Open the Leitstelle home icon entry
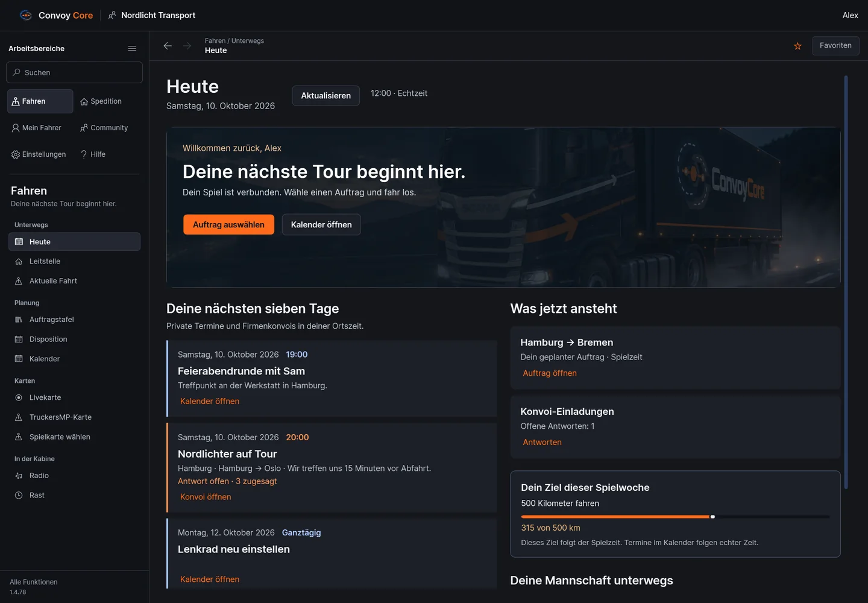The image size is (868, 603). [74, 261]
